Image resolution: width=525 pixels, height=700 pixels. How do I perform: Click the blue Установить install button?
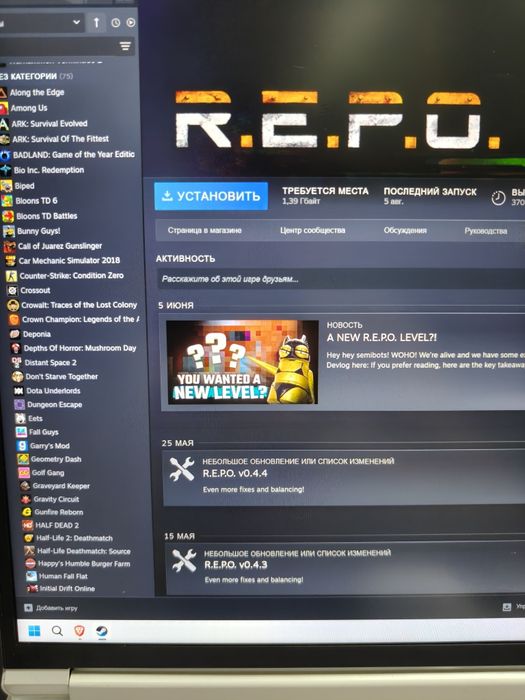click(x=211, y=196)
